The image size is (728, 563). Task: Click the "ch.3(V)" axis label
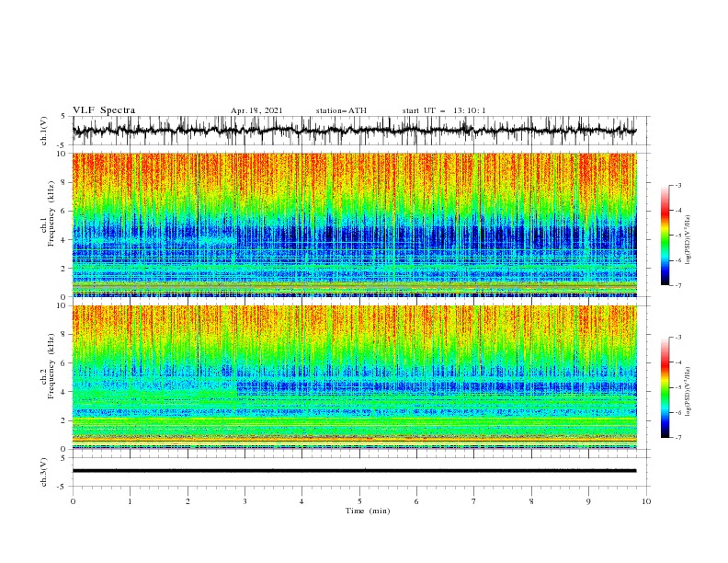tap(44, 472)
